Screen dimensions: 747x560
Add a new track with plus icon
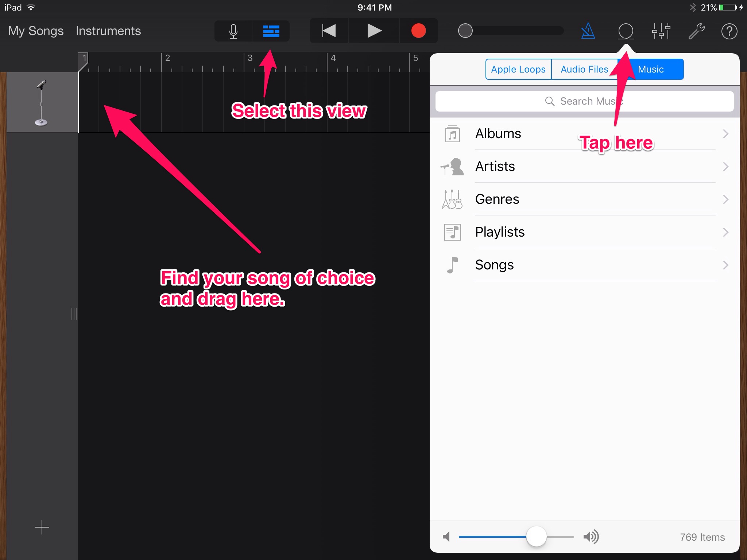42,527
